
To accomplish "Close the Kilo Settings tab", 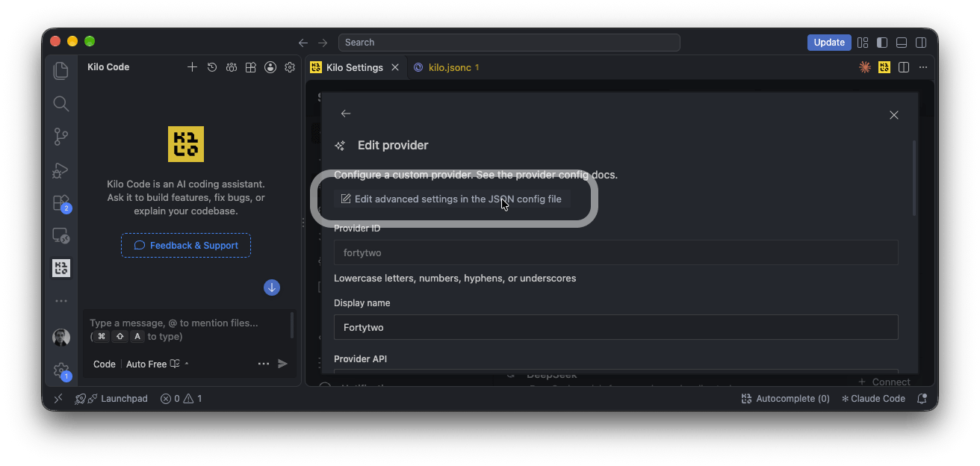I will pyautogui.click(x=395, y=67).
